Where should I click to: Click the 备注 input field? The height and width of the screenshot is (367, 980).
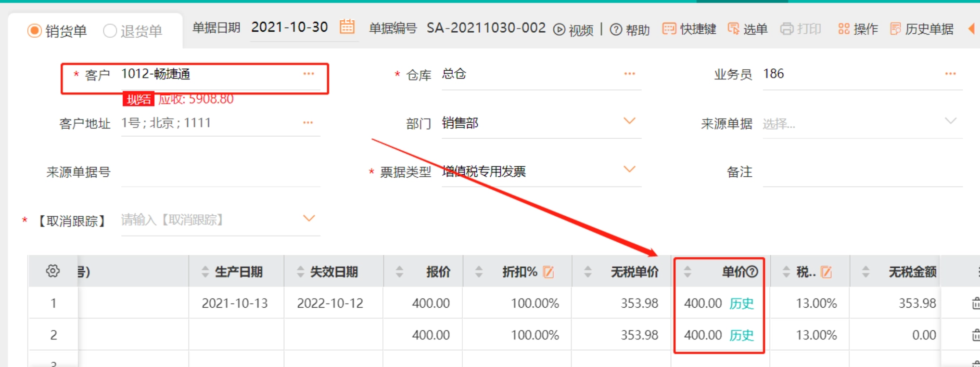pos(861,172)
